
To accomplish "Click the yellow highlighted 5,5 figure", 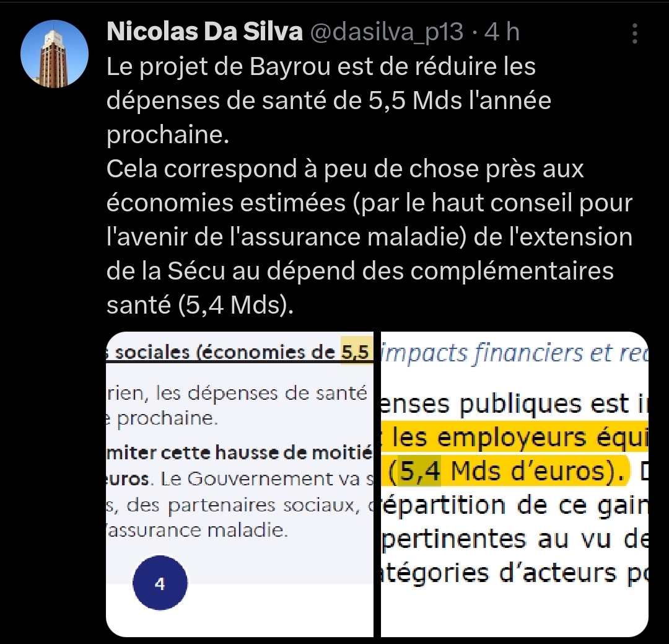I will pos(355,352).
